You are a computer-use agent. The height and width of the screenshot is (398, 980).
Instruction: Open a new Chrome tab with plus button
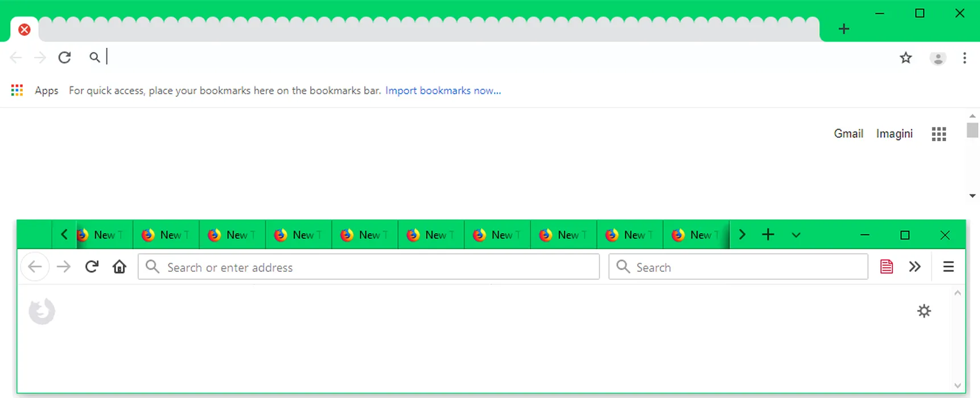pos(843,29)
